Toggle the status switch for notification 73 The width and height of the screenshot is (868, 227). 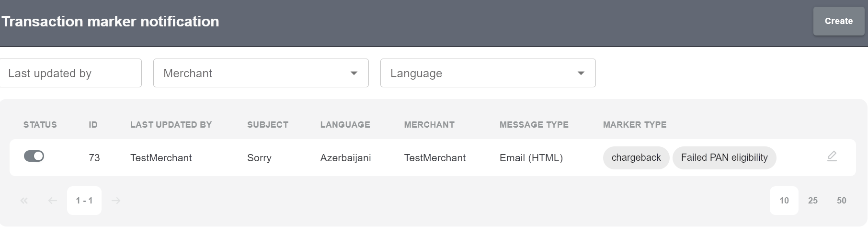34,156
